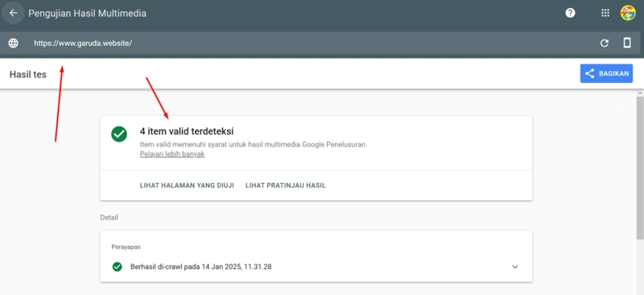Reload the test with refresh icon
The width and height of the screenshot is (644, 295).
605,43
